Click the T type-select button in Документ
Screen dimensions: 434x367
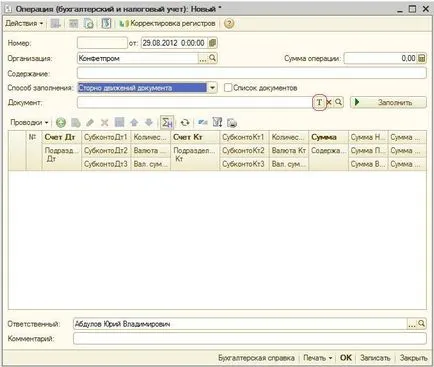click(x=319, y=103)
